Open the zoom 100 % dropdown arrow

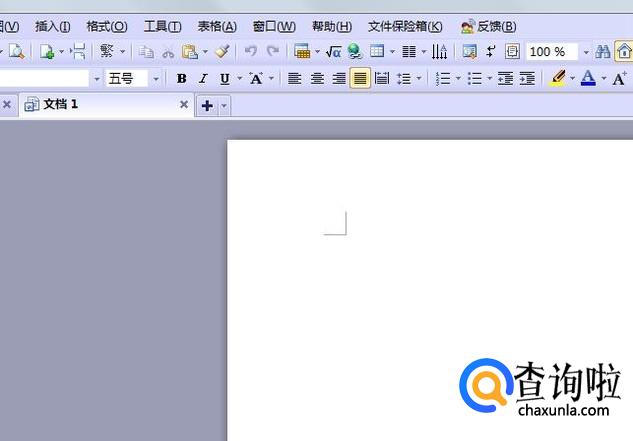point(586,52)
